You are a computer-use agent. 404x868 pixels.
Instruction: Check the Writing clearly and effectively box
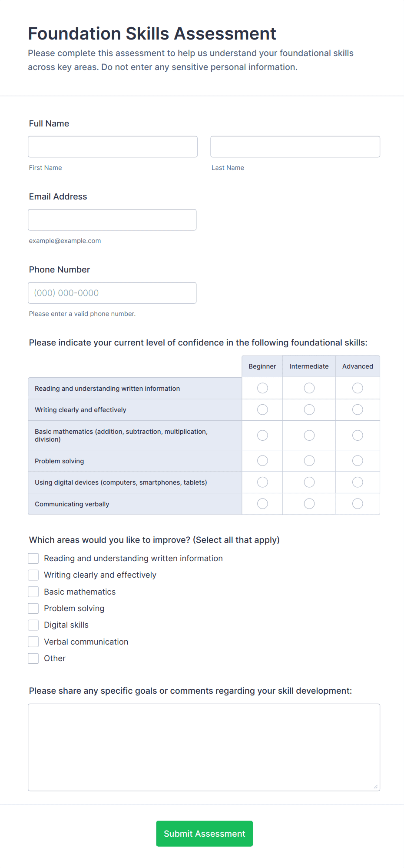pyautogui.click(x=33, y=575)
